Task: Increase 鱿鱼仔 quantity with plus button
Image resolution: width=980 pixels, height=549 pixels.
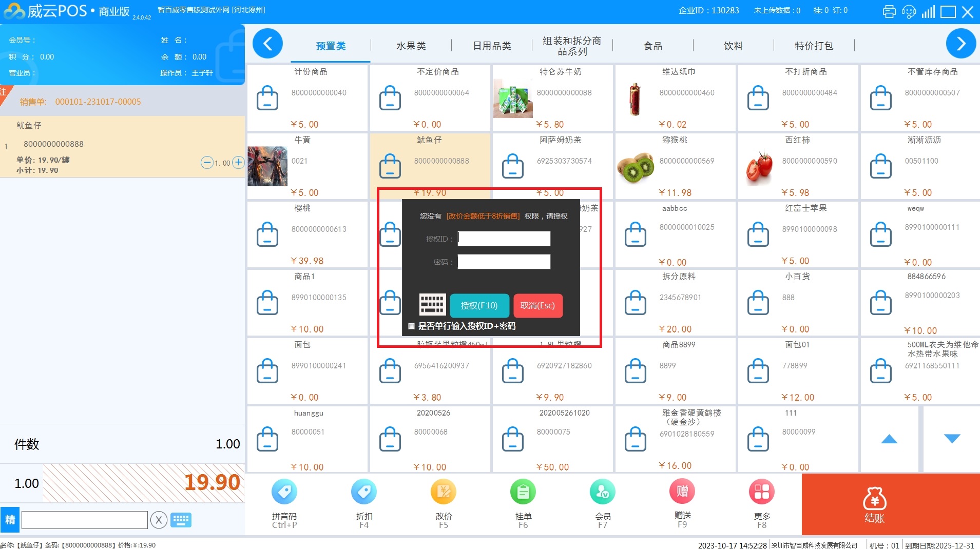Action: click(x=238, y=163)
